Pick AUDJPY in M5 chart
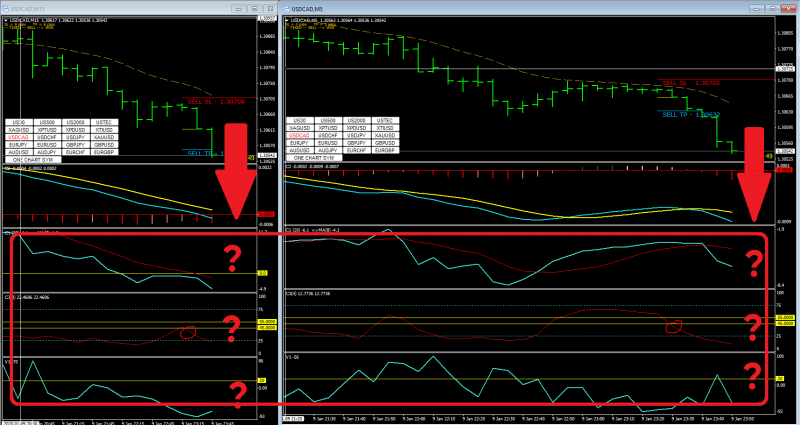 [329, 150]
